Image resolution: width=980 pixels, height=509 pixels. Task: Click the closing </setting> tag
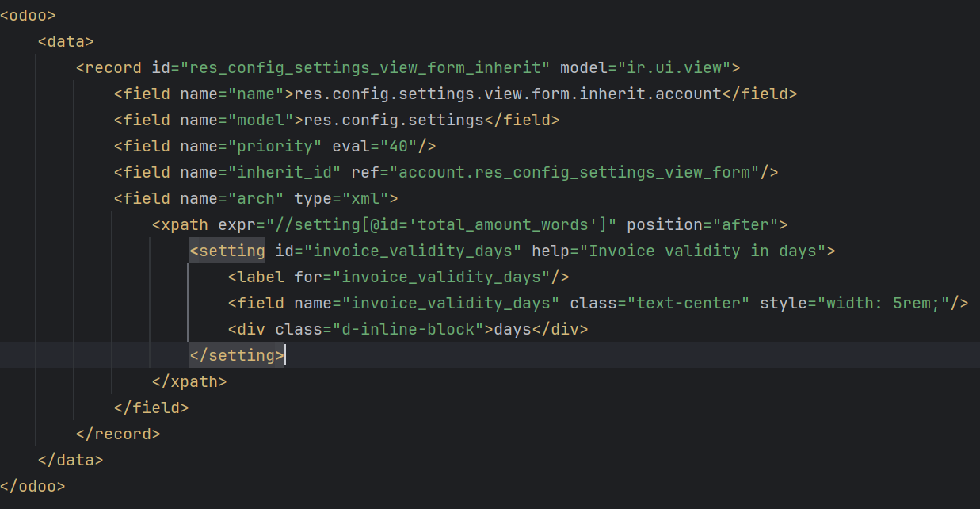237,355
